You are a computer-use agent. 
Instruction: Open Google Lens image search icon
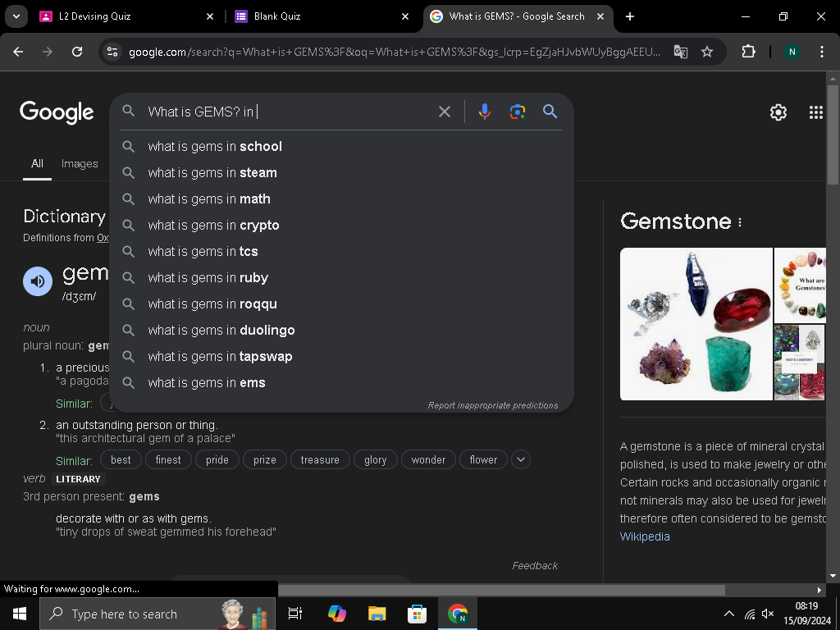(x=517, y=112)
